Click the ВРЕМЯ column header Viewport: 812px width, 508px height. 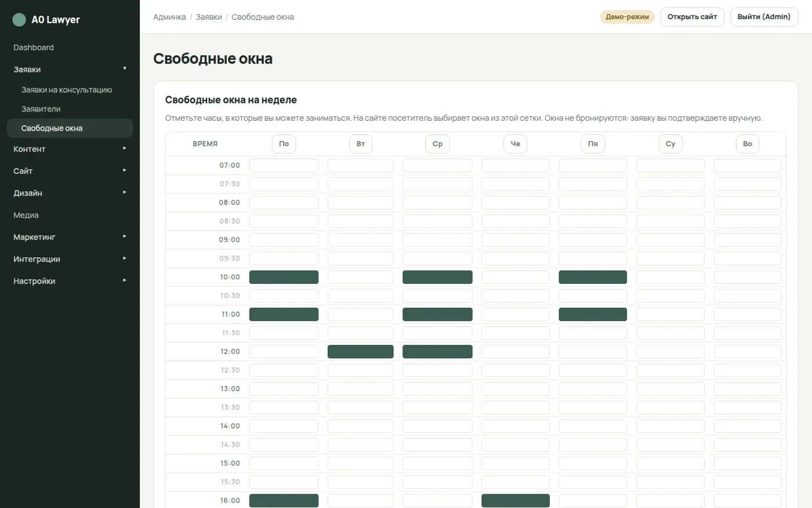pyautogui.click(x=205, y=144)
